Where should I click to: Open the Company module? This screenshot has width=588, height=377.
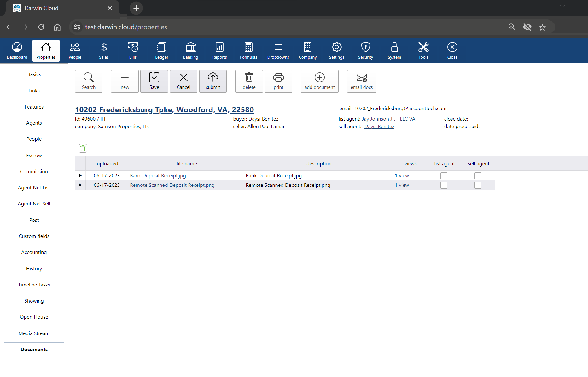coord(308,50)
